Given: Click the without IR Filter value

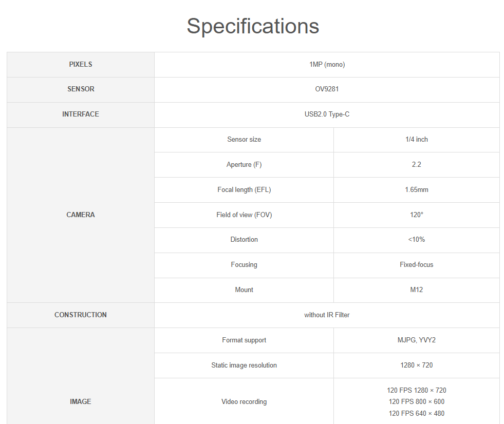Looking at the screenshot, I should pyautogui.click(x=327, y=315).
